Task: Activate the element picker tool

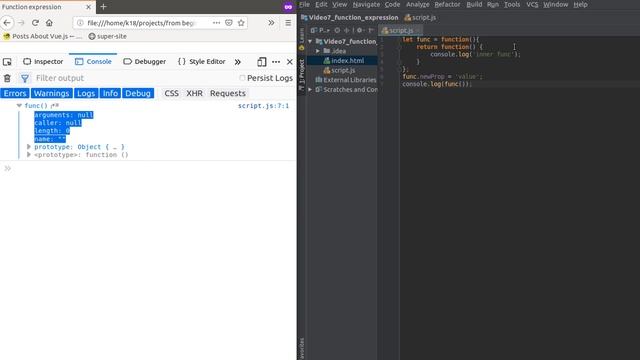Action: click(7, 62)
